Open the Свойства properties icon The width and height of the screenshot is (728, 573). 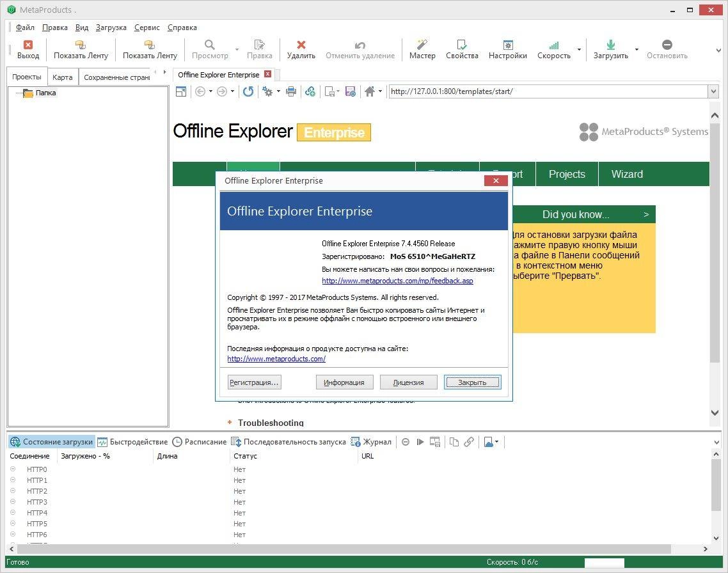[x=461, y=45]
